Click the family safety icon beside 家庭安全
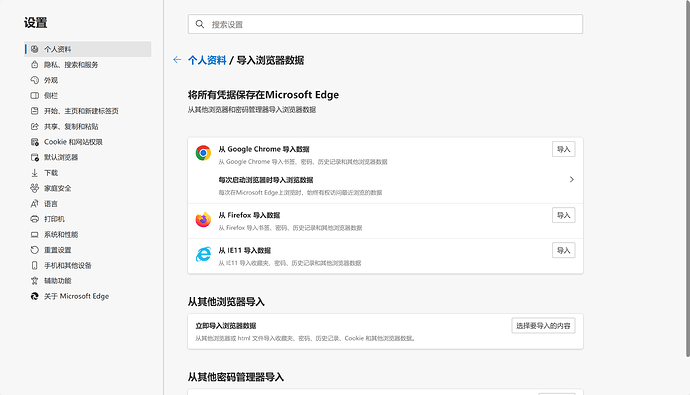The width and height of the screenshot is (690, 395). (34, 188)
